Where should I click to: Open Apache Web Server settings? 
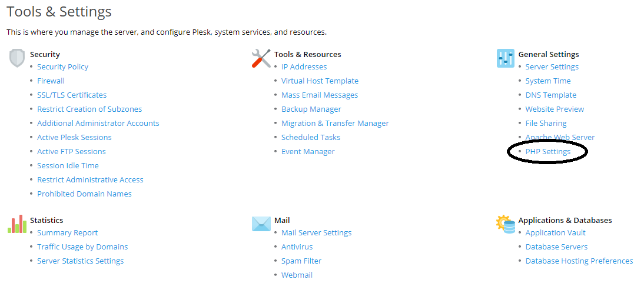(560, 137)
